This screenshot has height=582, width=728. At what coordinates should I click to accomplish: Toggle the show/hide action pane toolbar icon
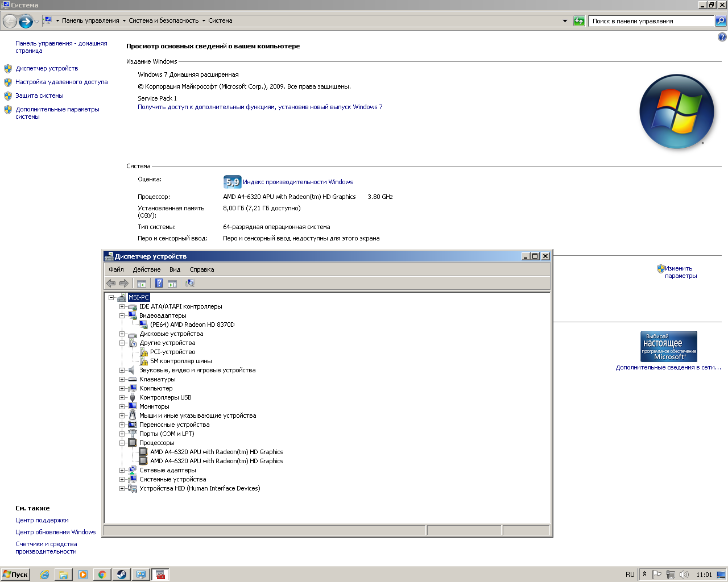point(172,283)
